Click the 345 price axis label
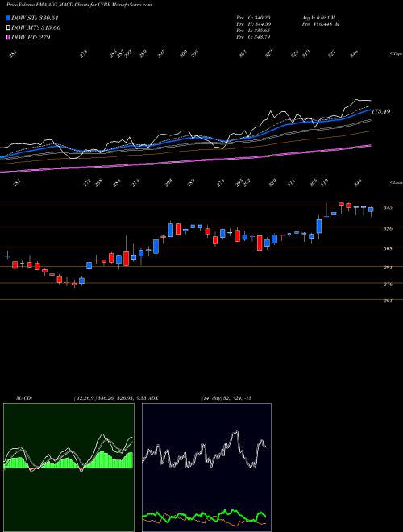 (x=388, y=207)
